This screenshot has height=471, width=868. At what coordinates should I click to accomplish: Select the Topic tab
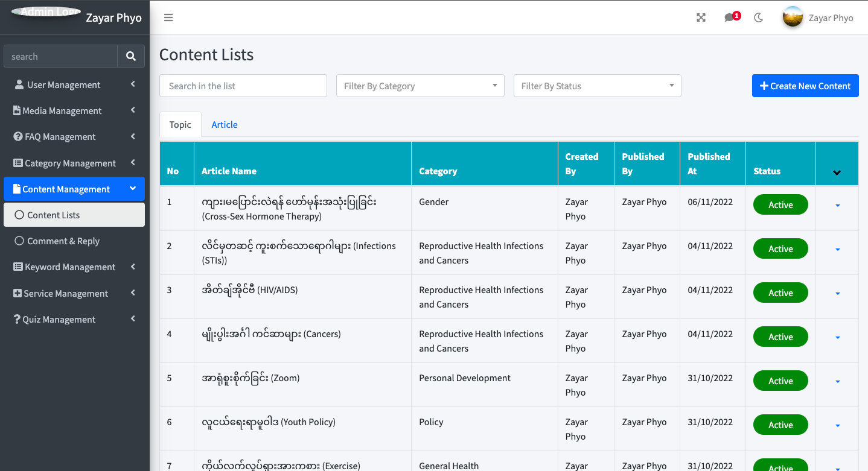(180, 124)
